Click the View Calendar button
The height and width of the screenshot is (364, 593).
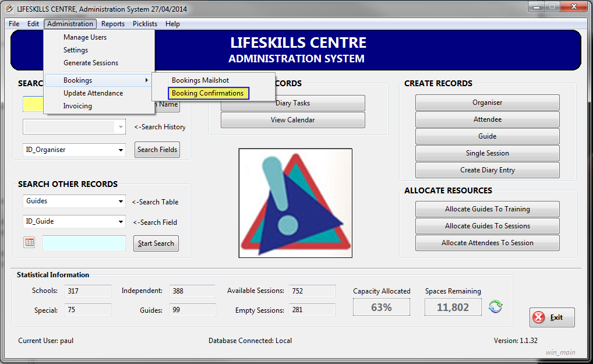click(x=292, y=120)
